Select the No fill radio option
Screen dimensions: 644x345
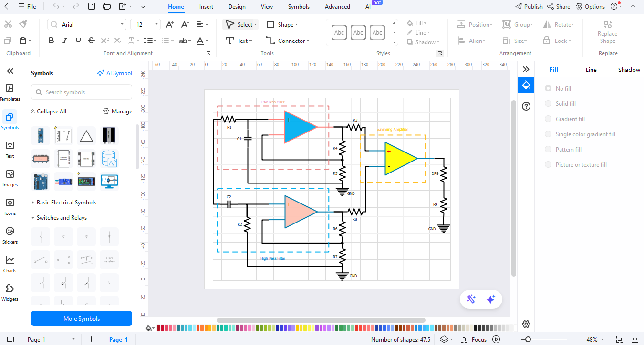tap(548, 88)
